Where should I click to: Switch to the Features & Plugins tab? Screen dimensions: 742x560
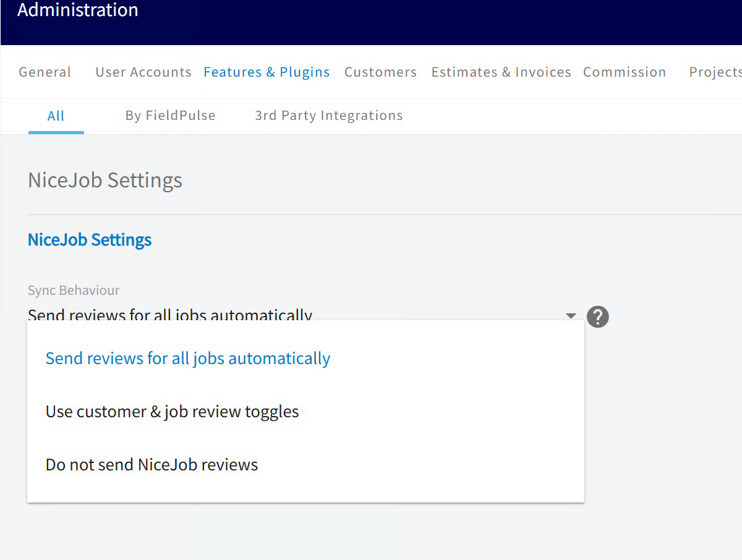tap(267, 72)
